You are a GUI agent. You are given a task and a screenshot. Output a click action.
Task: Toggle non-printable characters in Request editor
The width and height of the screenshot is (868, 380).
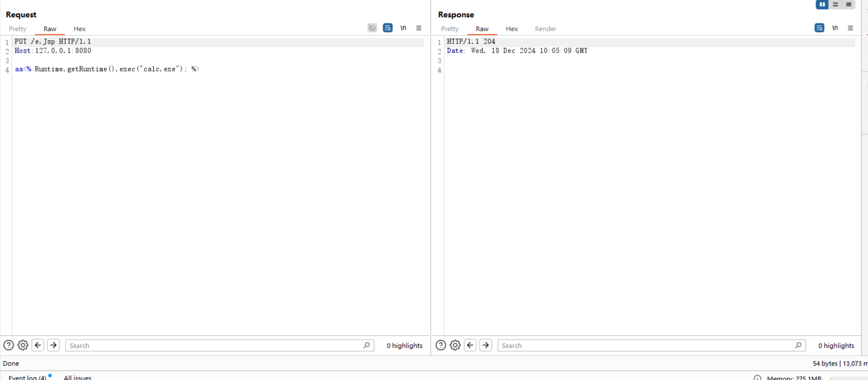click(403, 28)
